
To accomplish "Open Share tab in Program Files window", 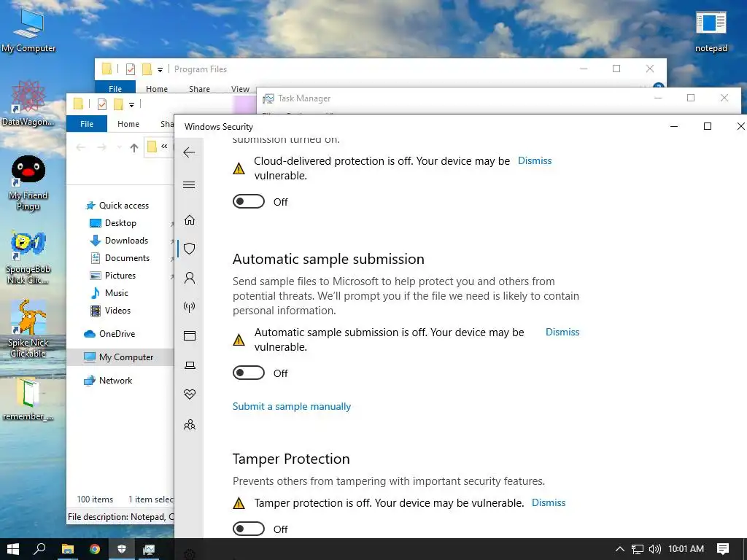I will tap(199, 89).
